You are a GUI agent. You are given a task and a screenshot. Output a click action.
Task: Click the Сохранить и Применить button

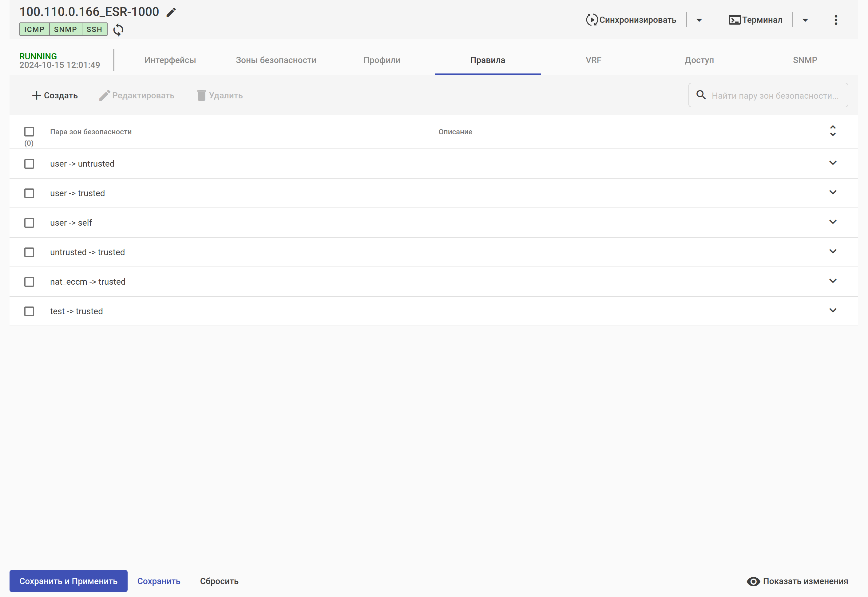tap(69, 581)
